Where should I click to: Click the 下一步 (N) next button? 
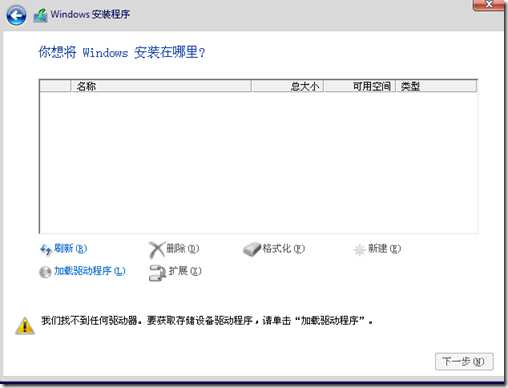[x=464, y=361]
